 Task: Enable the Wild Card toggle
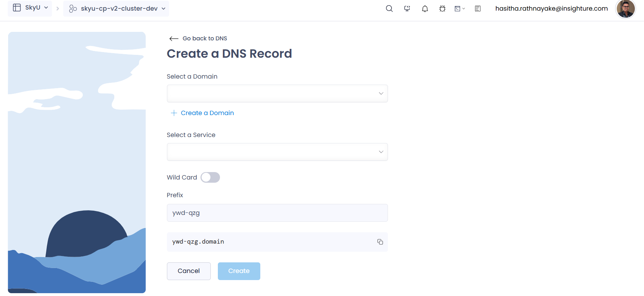(x=210, y=177)
